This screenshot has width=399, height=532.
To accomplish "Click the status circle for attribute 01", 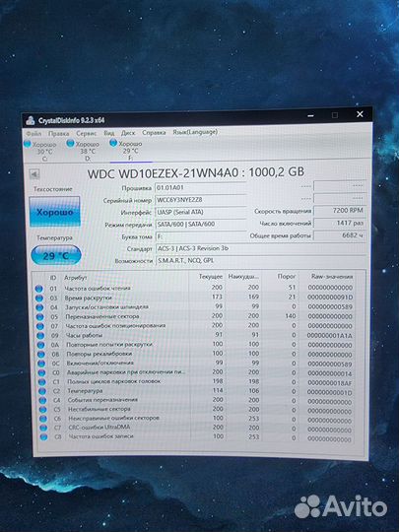I will 39,289.
